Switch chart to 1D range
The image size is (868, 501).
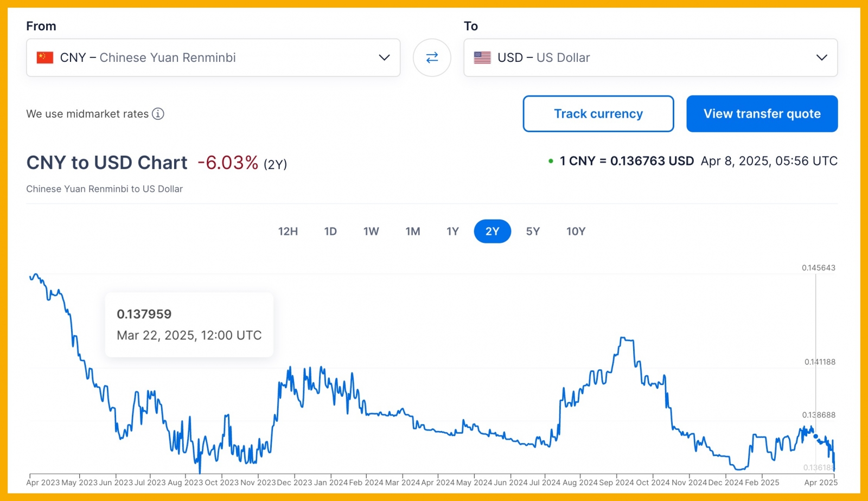click(330, 232)
